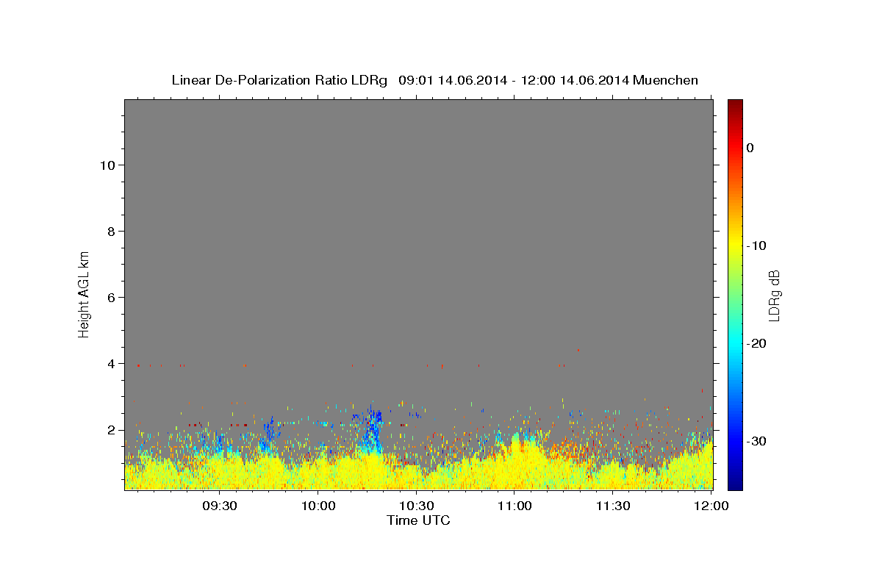Click the colorbar value label 0
The image size is (882, 588).
pyautogui.click(x=750, y=148)
